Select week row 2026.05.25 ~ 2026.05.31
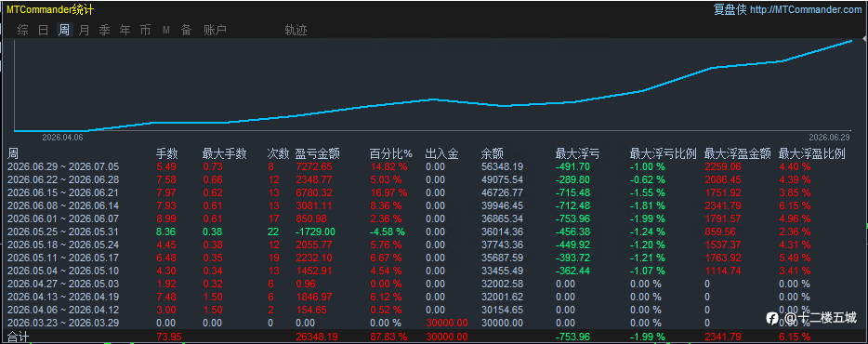Screen dimensions: 868x344 [x=434, y=232]
